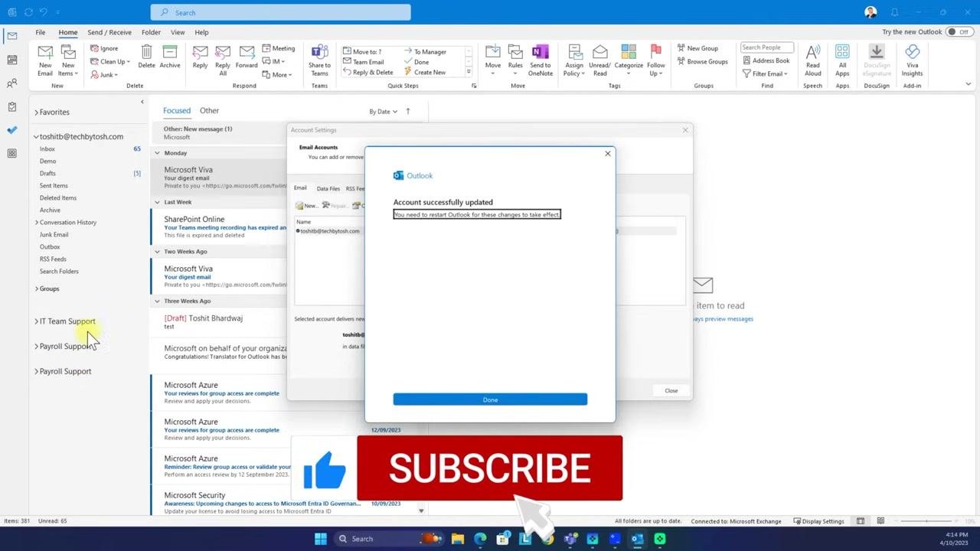980x551 pixels.
Task: Open the Filter Email dropdown
Action: pyautogui.click(x=765, y=73)
